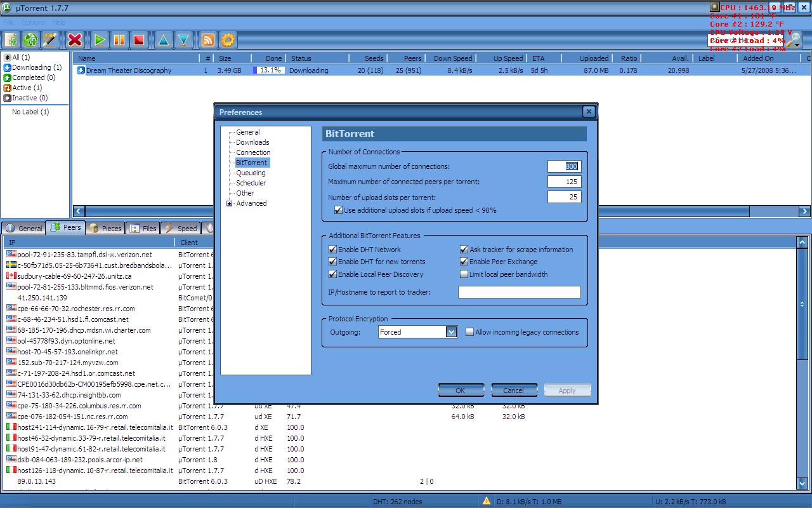
Task: Open the Options menu
Action: [x=33, y=22]
